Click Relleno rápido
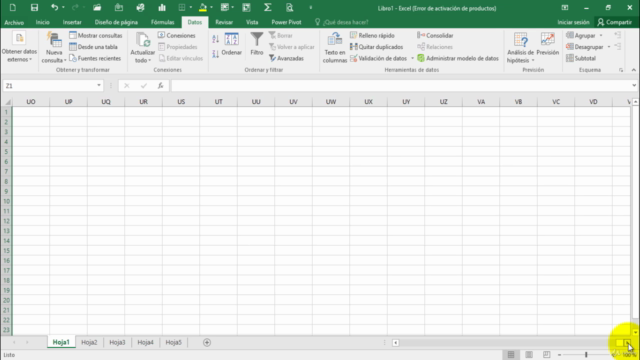 372,36
